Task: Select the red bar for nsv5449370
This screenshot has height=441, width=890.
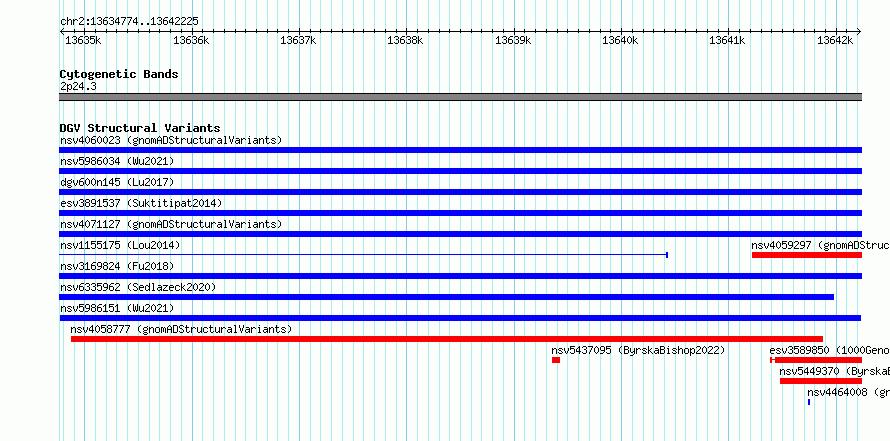Action: pyautogui.click(x=821, y=381)
